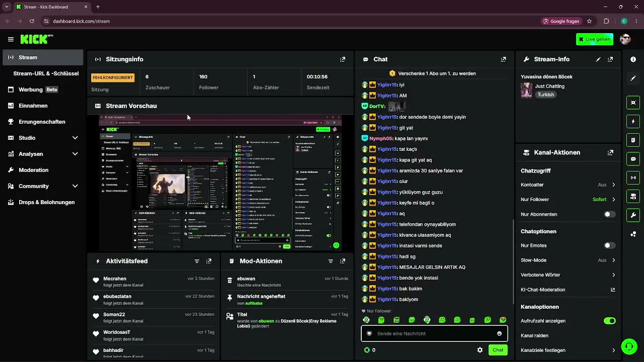
Task: Pop out the Kanal-Aktionen panel
Action: click(610, 152)
